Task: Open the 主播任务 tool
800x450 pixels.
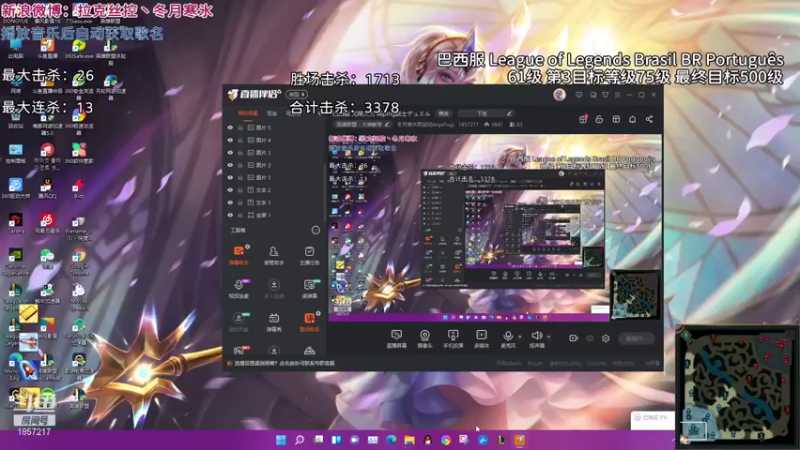Action: [x=309, y=255]
